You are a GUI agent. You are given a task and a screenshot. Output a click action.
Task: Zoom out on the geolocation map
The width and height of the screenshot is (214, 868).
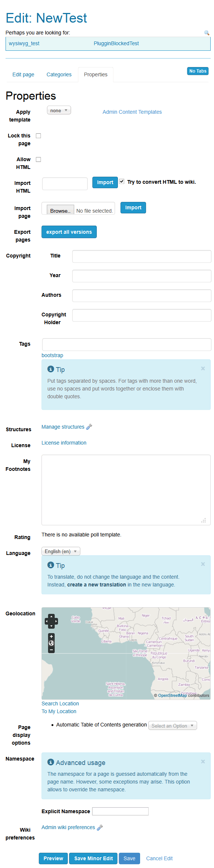[x=51, y=650]
